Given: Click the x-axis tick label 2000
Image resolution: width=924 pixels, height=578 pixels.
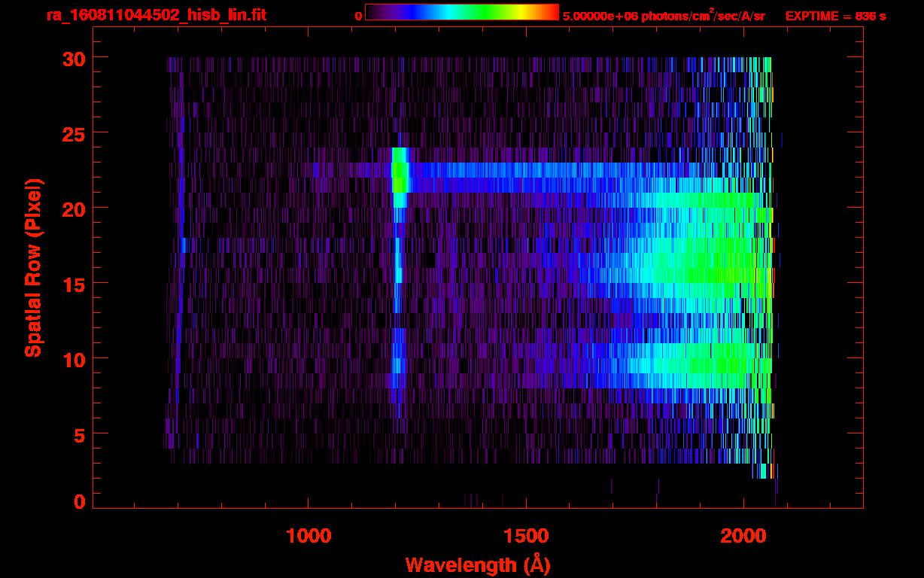Looking at the screenshot, I should click(743, 536).
